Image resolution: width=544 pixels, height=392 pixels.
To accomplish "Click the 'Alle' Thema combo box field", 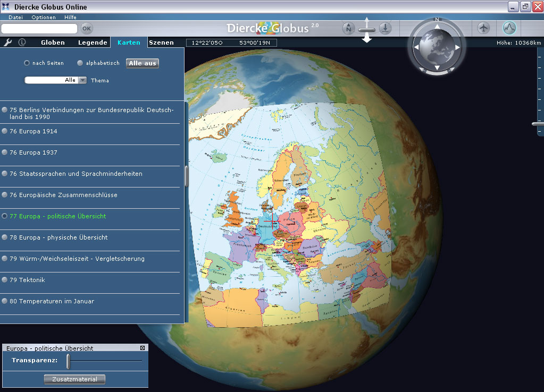I will click(x=52, y=80).
